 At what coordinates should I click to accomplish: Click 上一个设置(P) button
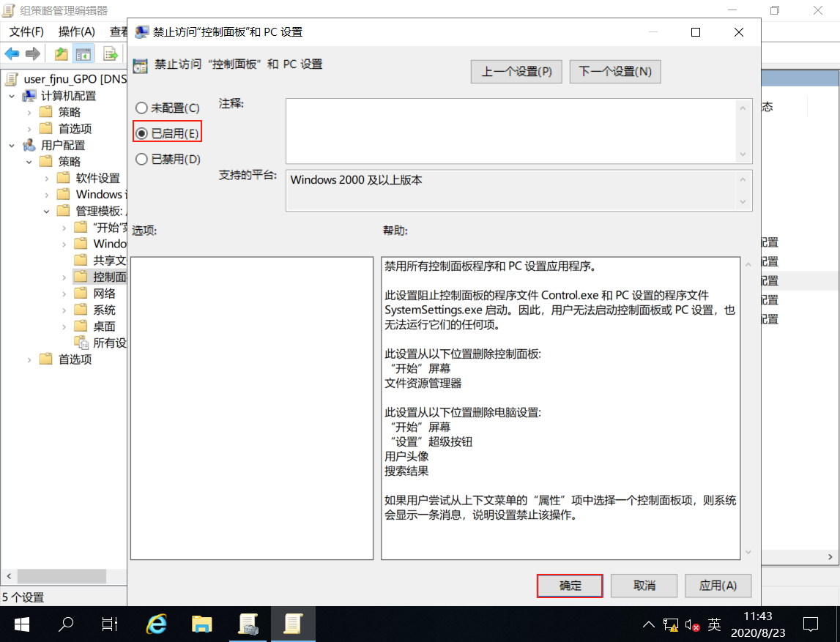pos(516,71)
